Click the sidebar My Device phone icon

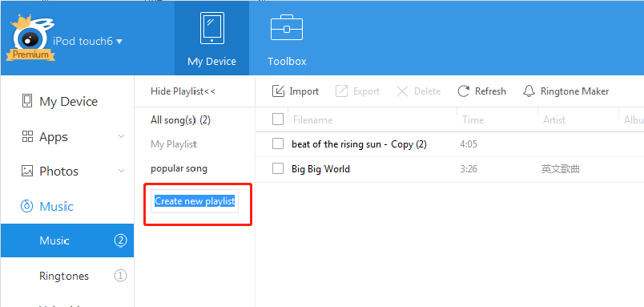26,101
